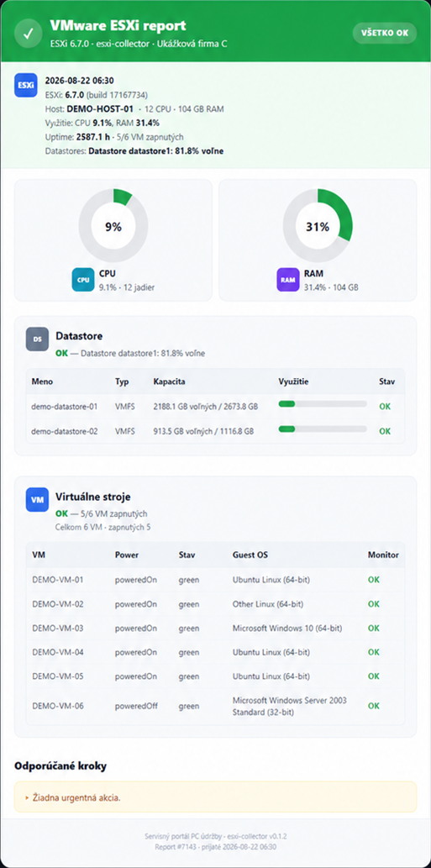Click the teal CPU icon

pos(83,280)
